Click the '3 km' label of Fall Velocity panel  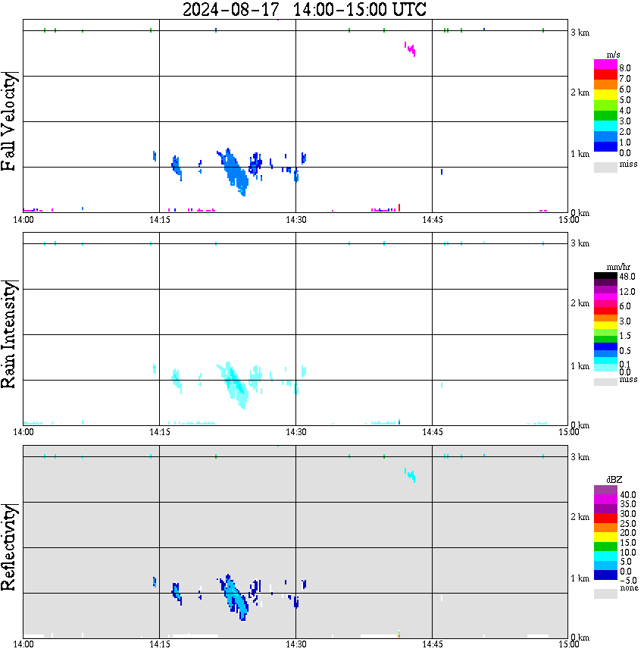(x=580, y=33)
